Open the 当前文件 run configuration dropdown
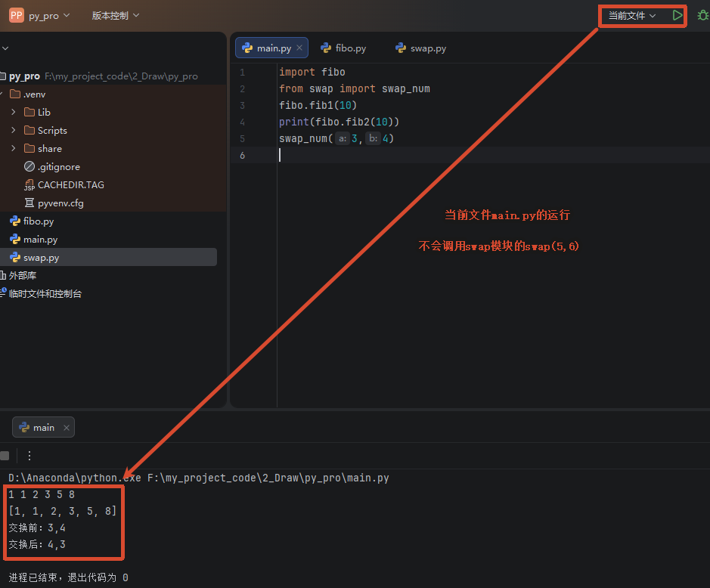 pos(632,16)
